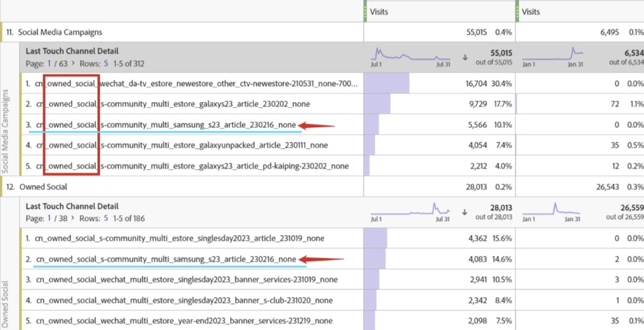
Task: Click the 55,015 0.4% Social Media Campaigns total
Action: click(x=439, y=32)
